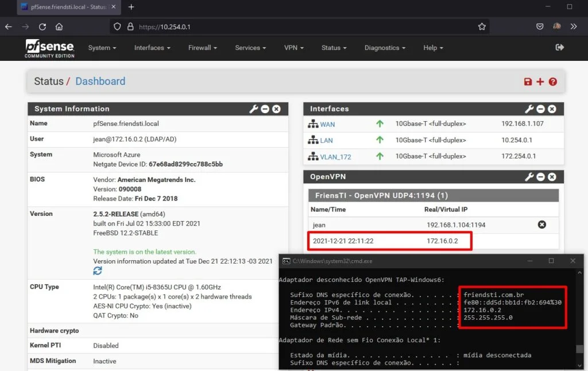Click the logout icon in navbar
The width and height of the screenshot is (588, 371).
559,47
